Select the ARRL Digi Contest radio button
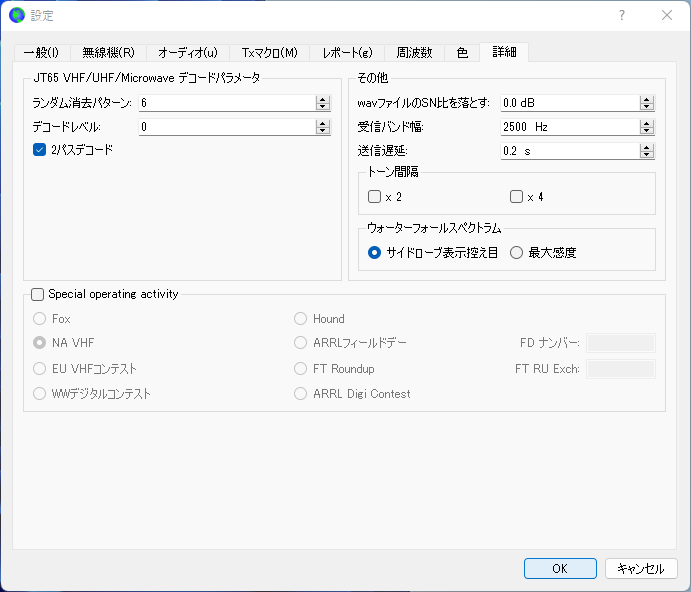Screen dimensions: 691x592 301,394
